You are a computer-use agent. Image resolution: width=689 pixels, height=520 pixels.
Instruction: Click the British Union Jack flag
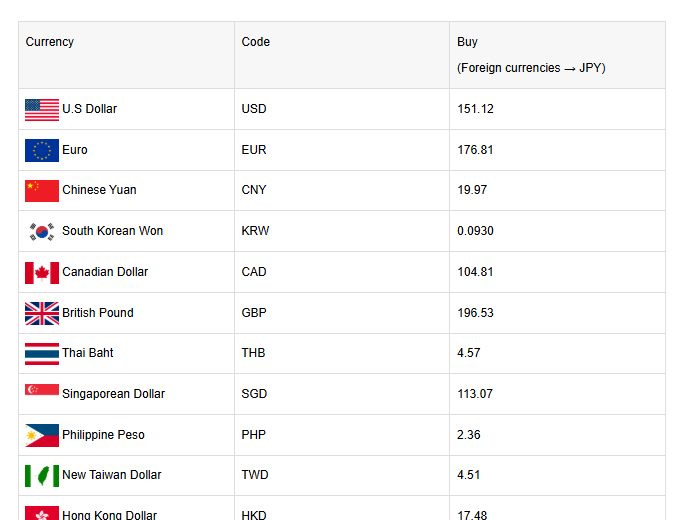click(x=42, y=313)
